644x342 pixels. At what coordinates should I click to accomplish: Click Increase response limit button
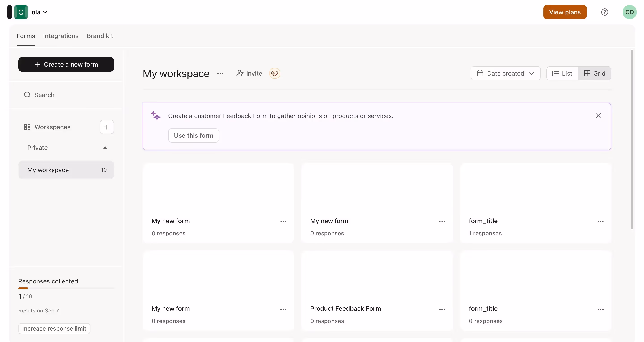(54, 329)
